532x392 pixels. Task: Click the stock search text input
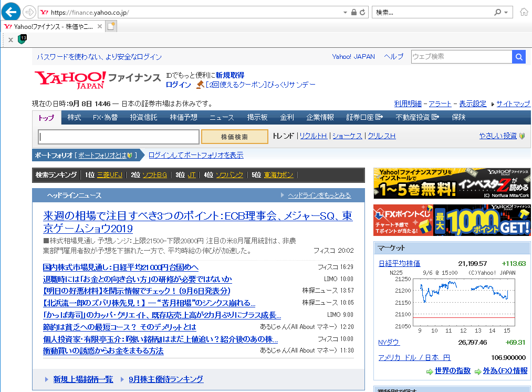coord(118,137)
